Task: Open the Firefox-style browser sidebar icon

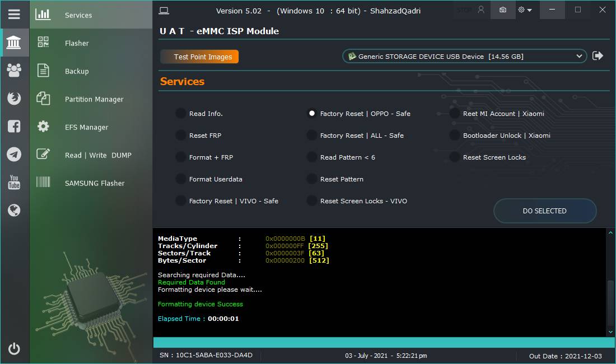Action: [14, 98]
